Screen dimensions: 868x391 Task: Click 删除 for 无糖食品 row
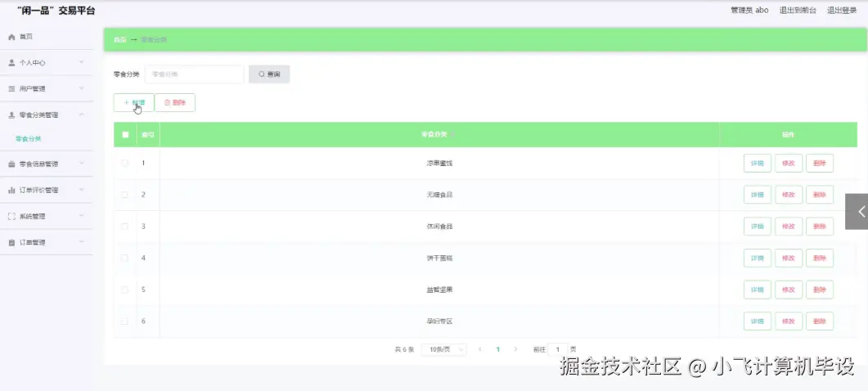click(x=819, y=195)
